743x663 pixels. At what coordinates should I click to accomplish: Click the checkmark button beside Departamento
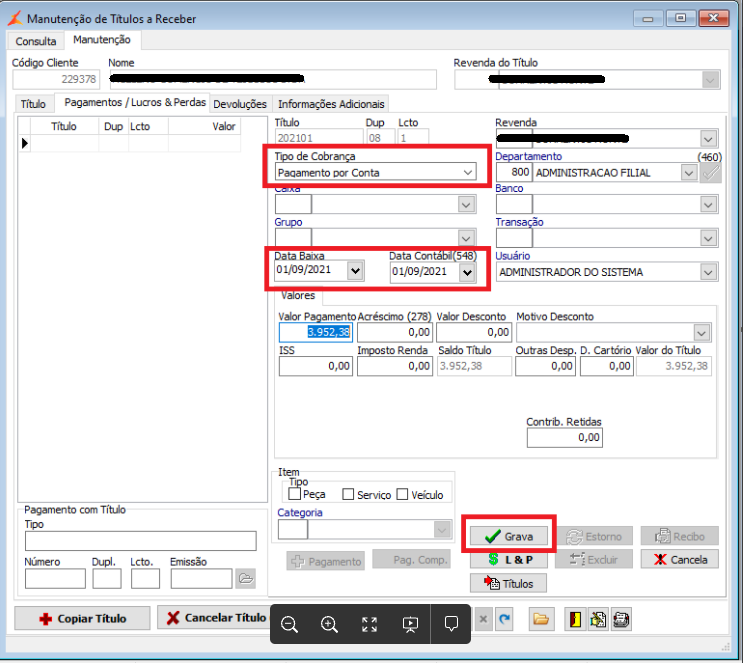pyautogui.click(x=711, y=173)
